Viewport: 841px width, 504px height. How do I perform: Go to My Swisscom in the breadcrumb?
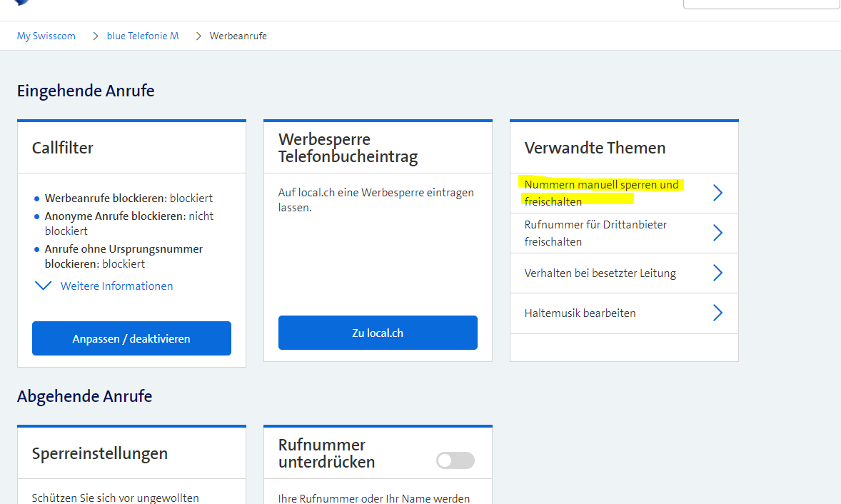tap(46, 36)
